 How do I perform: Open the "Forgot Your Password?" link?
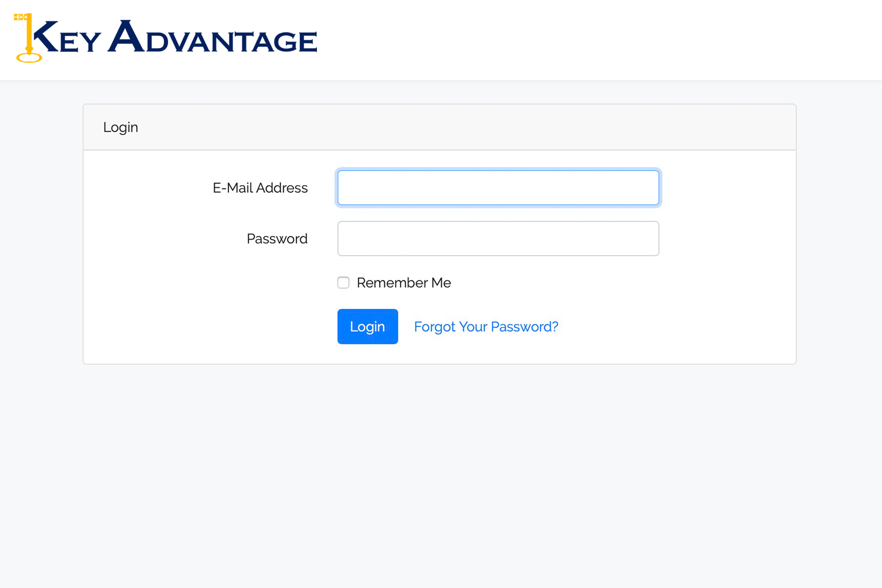486,327
